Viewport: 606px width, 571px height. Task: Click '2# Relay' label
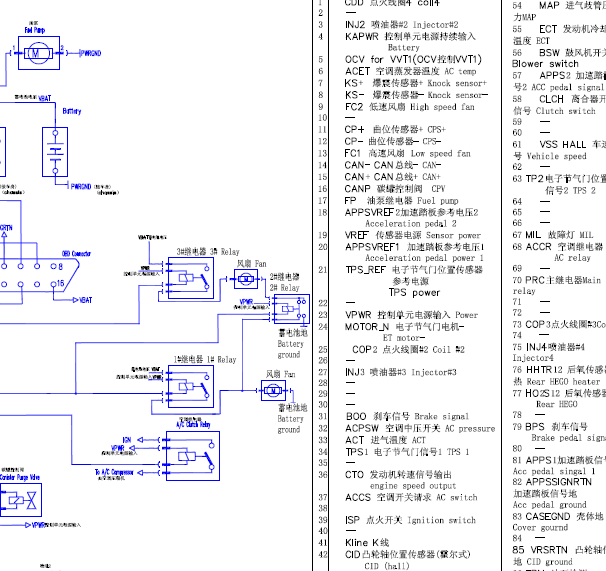point(284,288)
